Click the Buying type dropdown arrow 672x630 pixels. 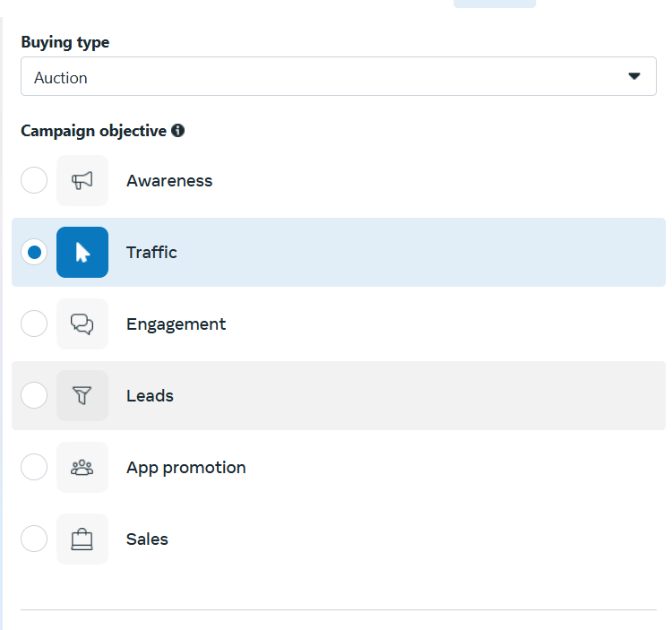click(x=634, y=77)
